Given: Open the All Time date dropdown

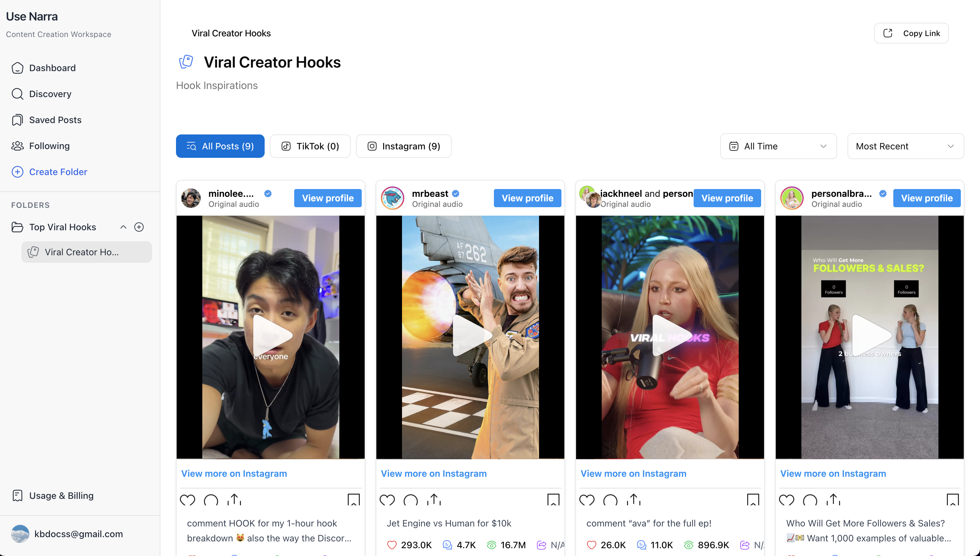Looking at the screenshot, I should coord(778,146).
